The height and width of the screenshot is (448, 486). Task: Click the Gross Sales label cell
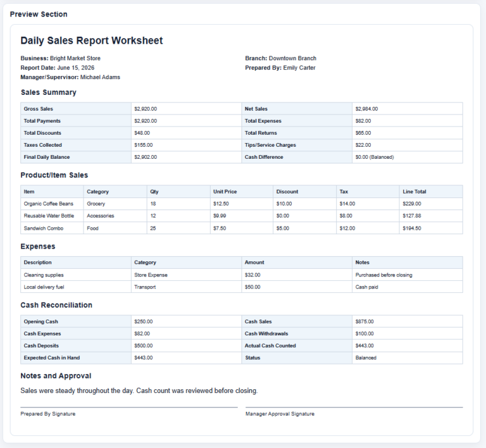point(76,109)
